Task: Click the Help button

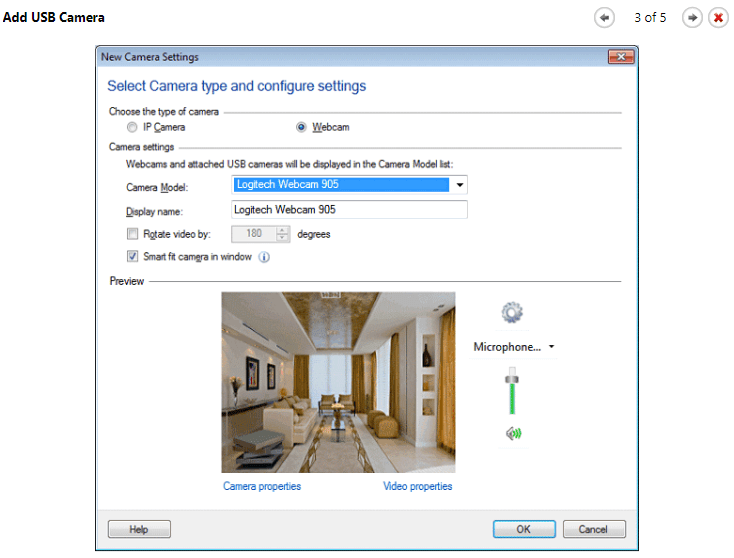Action: tap(139, 529)
